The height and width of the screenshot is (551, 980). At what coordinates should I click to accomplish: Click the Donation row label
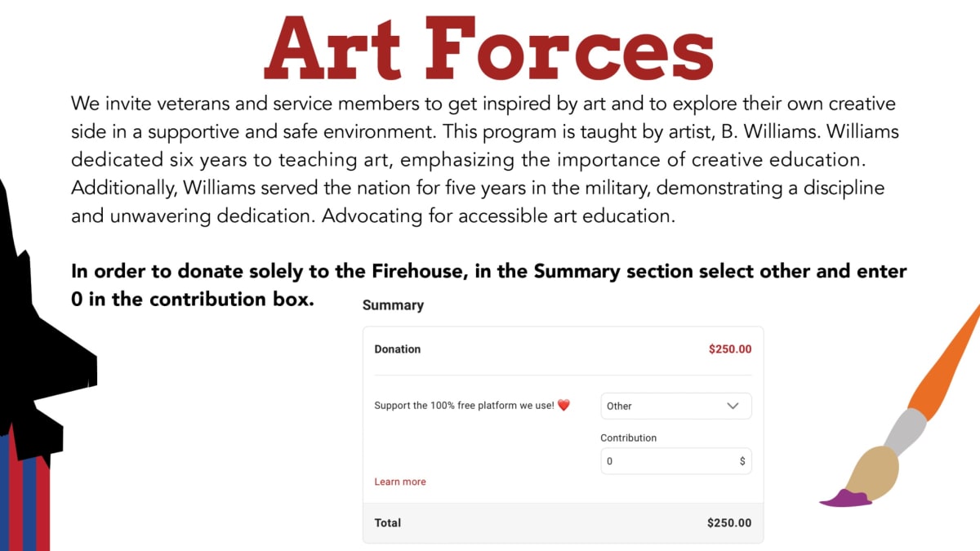pyautogui.click(x=398, y=349)
